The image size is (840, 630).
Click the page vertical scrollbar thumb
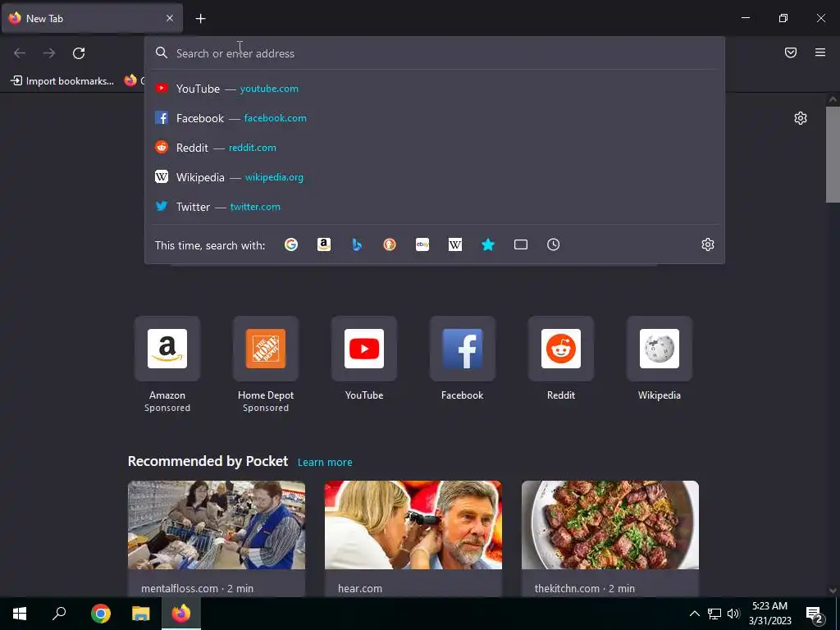pyautogui.click(x=833, y=154)
